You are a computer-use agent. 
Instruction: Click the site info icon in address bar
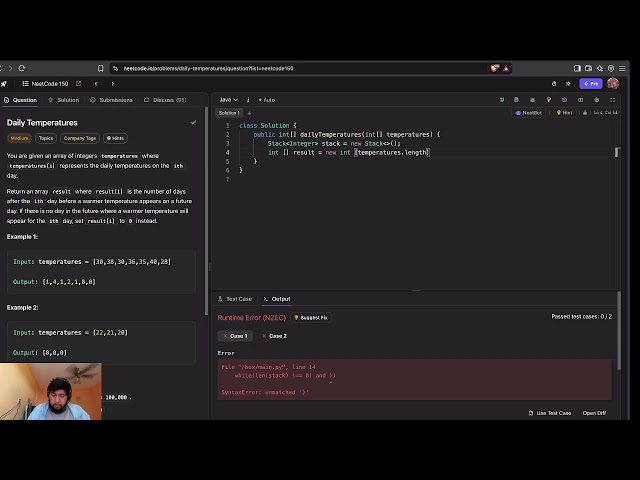click(116, 68)
